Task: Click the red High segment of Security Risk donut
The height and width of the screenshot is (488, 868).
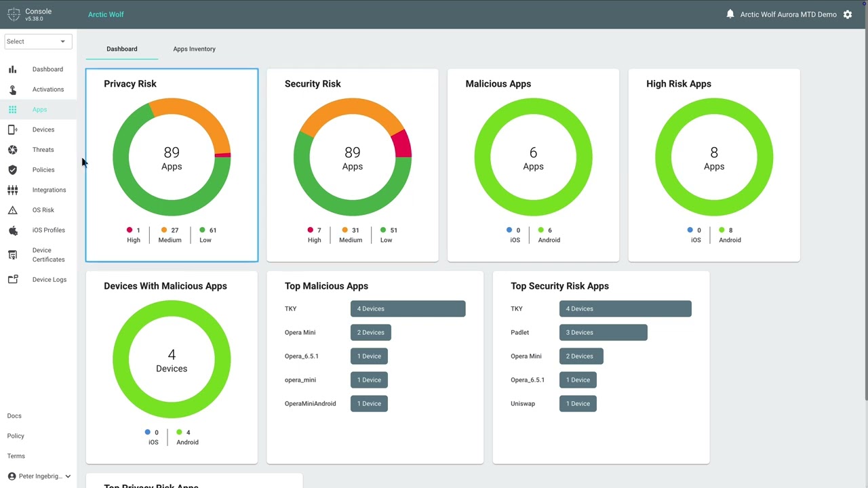Action: pyautogui.click(x=402, y=144)
